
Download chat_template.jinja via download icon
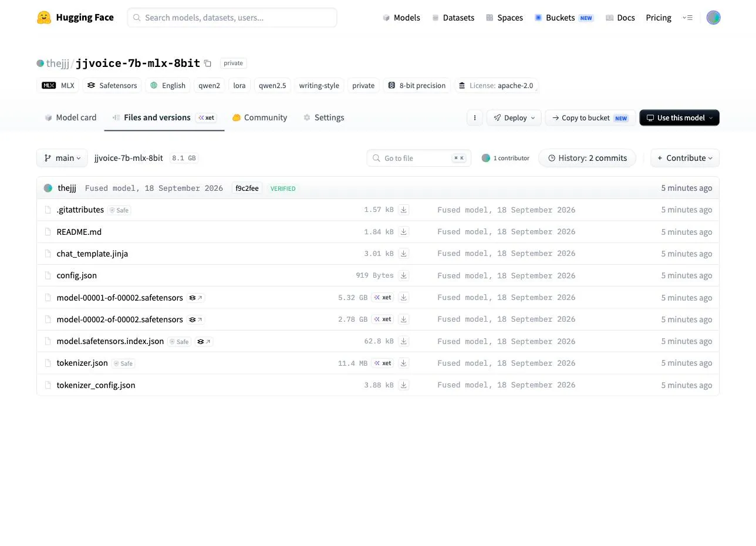point(404,254)
